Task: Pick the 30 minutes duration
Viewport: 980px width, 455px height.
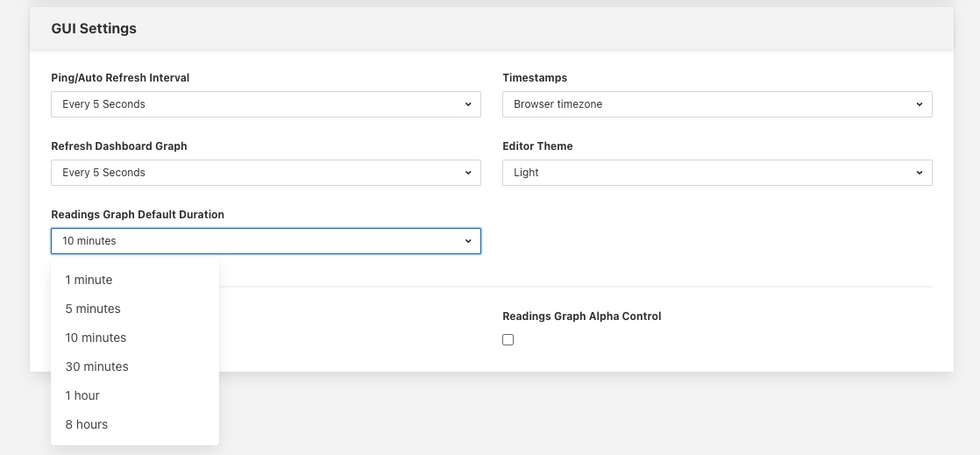Action: pyautogui.click(x=135, y=366)
